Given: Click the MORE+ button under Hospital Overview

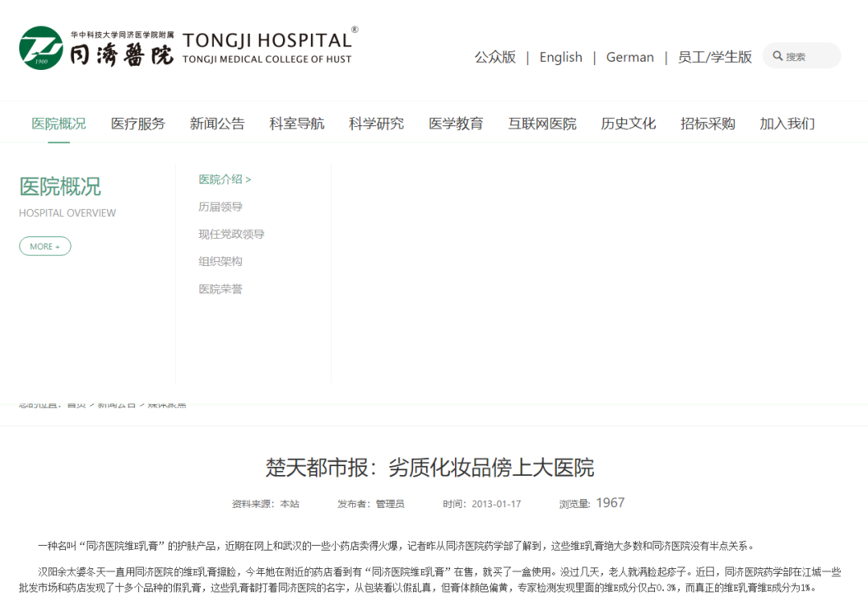Looking at the screenshot, I should pos(44,246).
